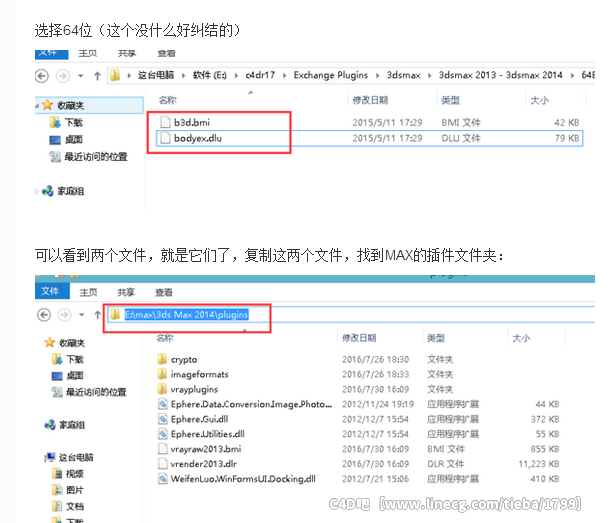Click b3d.bmi file icon
This screenshot has height=523, width=615.
pos(165,122)
